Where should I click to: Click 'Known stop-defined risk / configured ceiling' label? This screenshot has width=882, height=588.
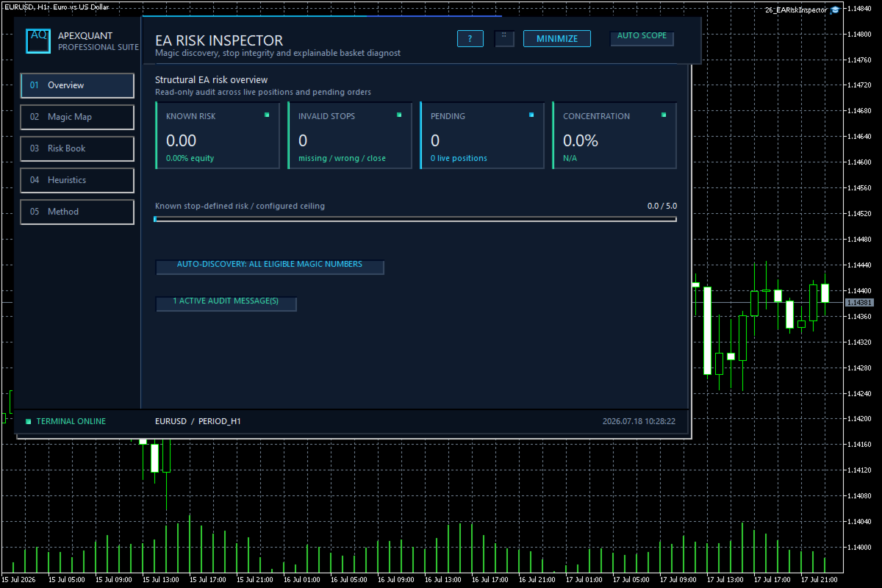click(240, 206)
